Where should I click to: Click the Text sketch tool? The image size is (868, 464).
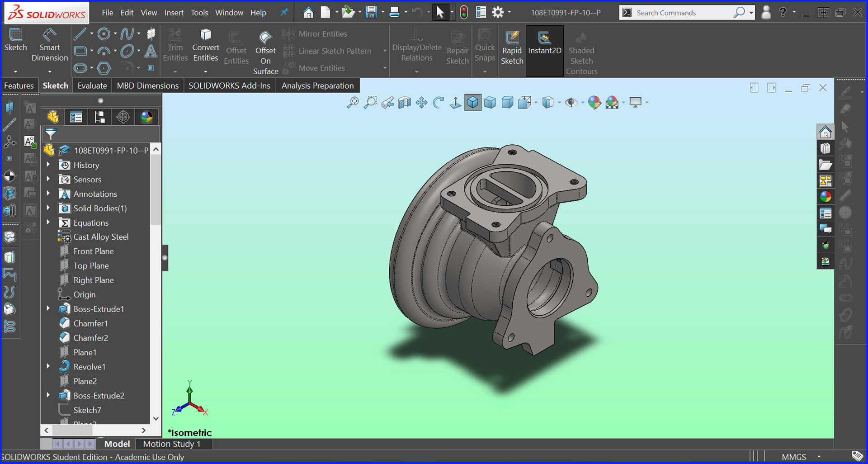pos(151,51)
